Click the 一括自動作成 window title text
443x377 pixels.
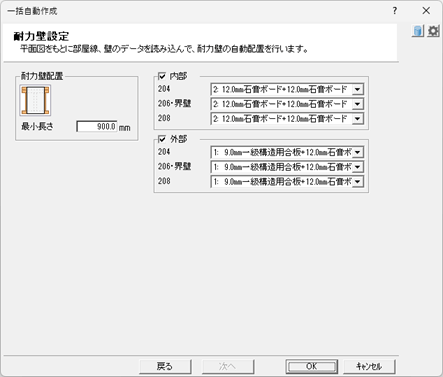[32, 11]
